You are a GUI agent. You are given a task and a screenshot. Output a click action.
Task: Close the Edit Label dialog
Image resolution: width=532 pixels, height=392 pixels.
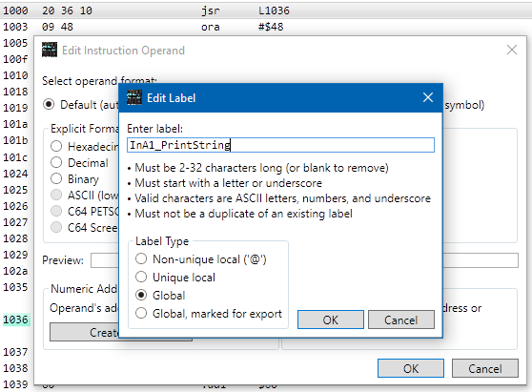click(428, 97)
